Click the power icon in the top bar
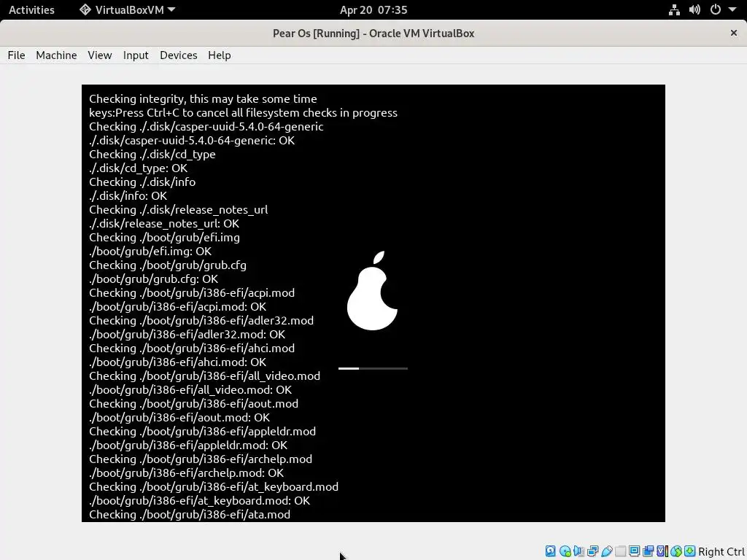The image size is (747, 560). coord(716,9)
